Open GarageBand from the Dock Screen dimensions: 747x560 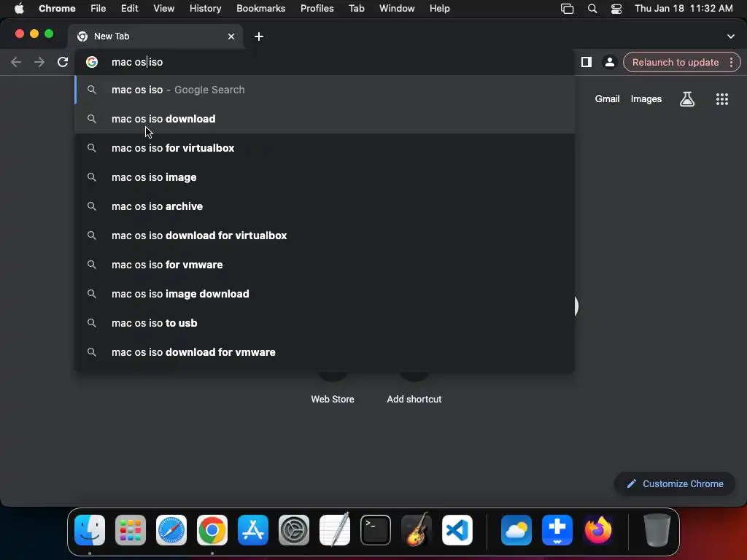(417, 530)
